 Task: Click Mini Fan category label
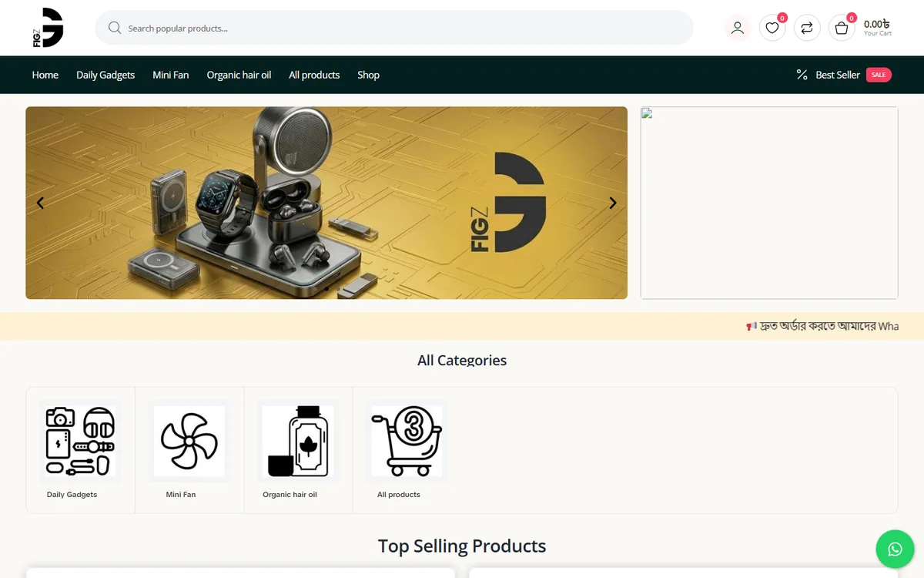point(181,495)
